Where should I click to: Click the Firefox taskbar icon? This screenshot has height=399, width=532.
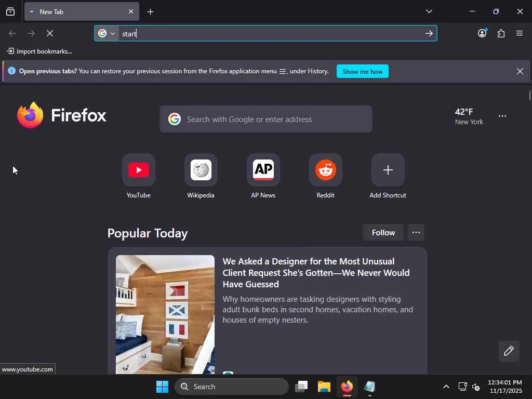[347, 387]
